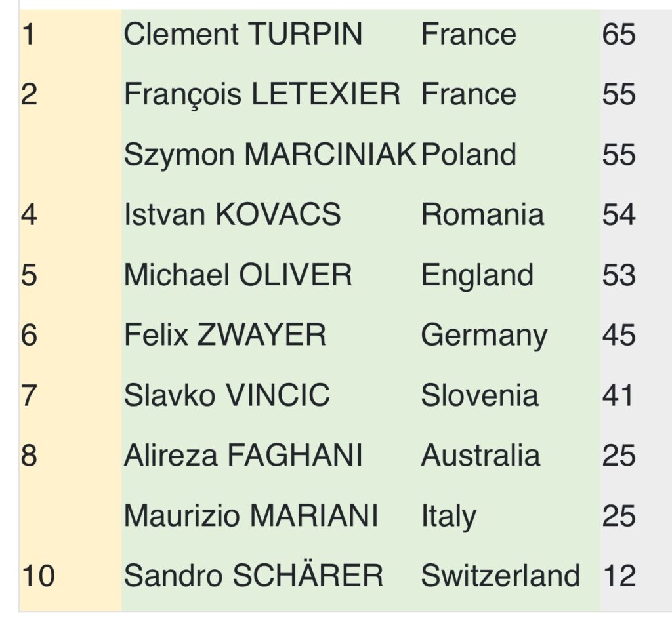Click the score 65 in first row
The height and width of the screenshot is (621, 672).
pos(618,34)
